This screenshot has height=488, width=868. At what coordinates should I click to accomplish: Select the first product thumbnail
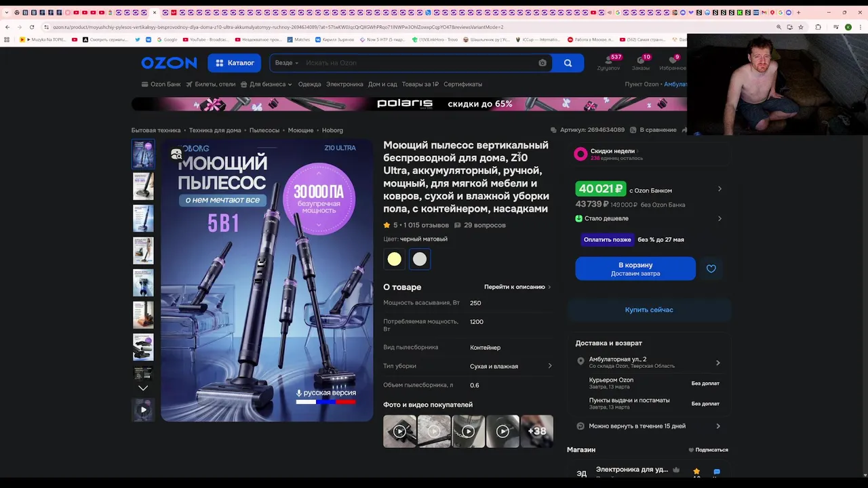point(143,154)
